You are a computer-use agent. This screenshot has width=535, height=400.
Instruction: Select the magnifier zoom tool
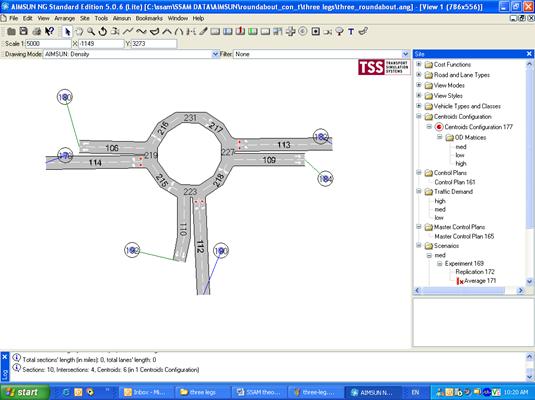click(91, 31)
